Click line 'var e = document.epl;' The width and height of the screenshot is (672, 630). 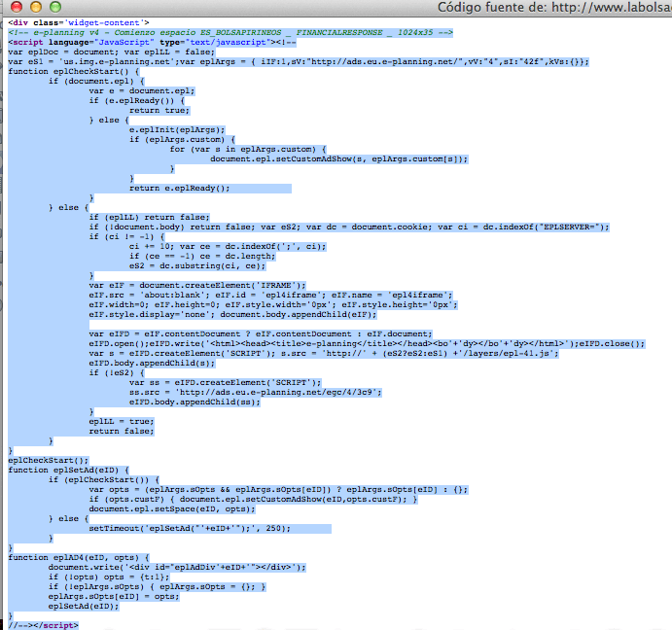142,90
